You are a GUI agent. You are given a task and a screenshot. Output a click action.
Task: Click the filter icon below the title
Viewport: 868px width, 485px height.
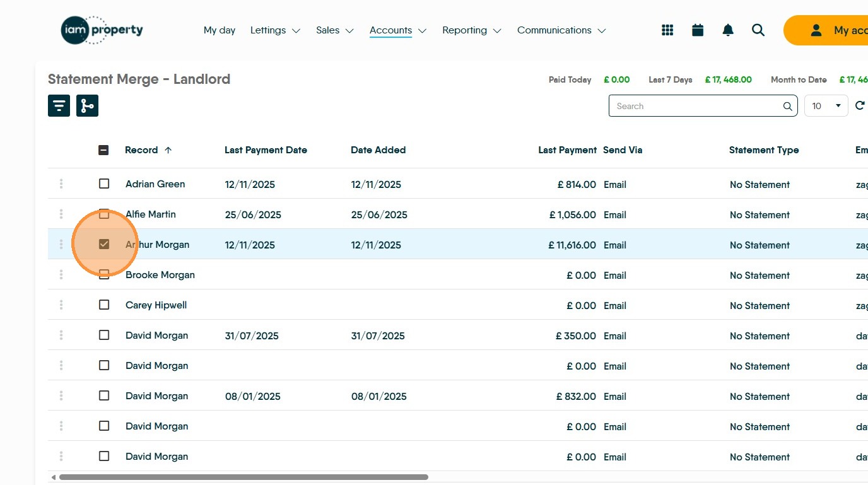[59, 105]
